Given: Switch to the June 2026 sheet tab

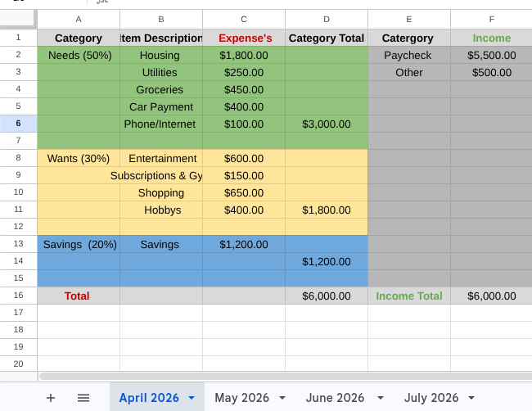Looking at the screenshot, I should click(x=335, y=398).
